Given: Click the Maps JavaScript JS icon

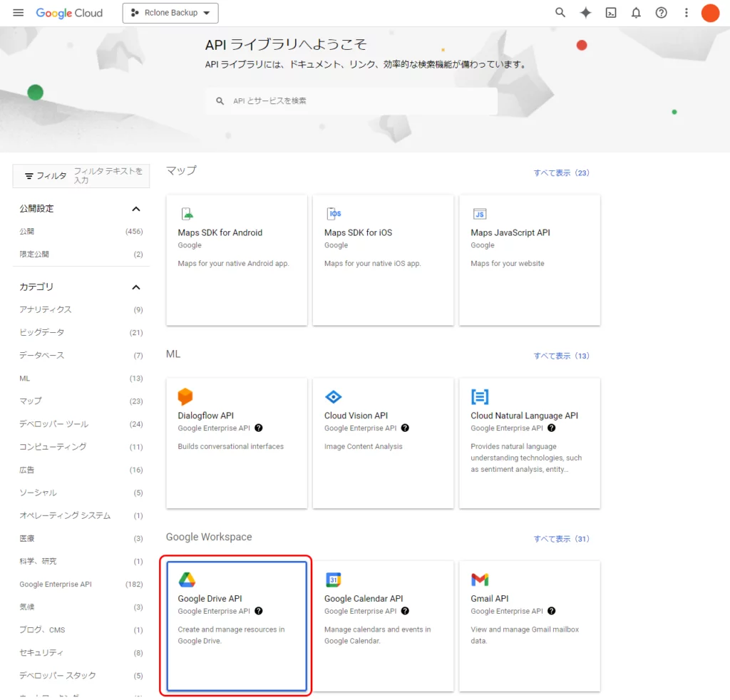Looking at the screenshot, I should click(480, 214).
